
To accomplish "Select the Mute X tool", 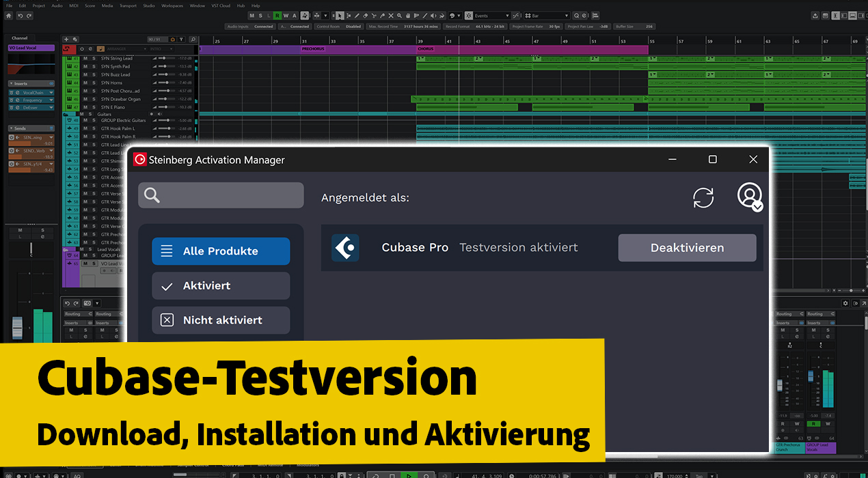I will click(390, 16).
